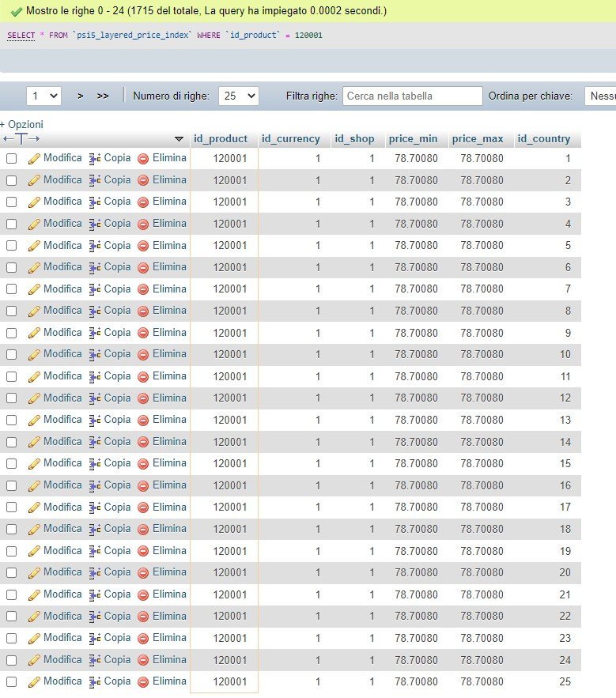
Task: Open the + Opzioni link
Action: tap(22, 124)
